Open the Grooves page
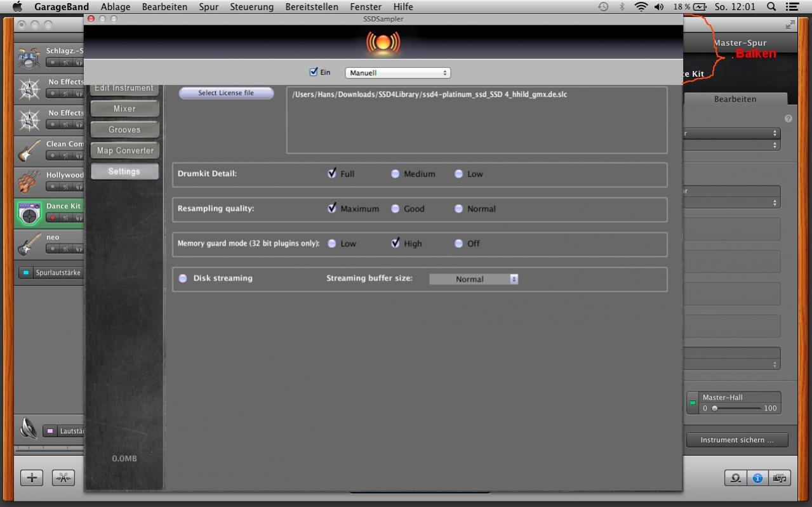The width and height of the screenshot is (812, 507). (124, 130)
